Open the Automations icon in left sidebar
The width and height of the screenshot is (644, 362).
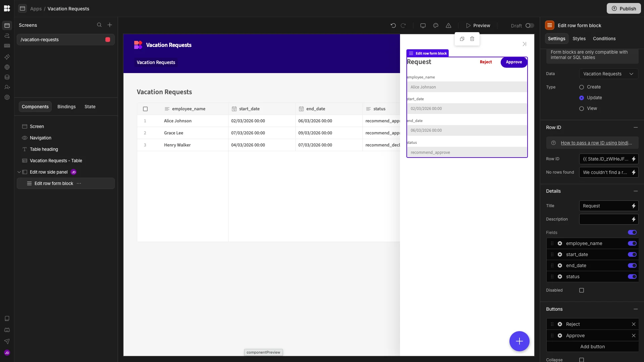click(7, 36)
